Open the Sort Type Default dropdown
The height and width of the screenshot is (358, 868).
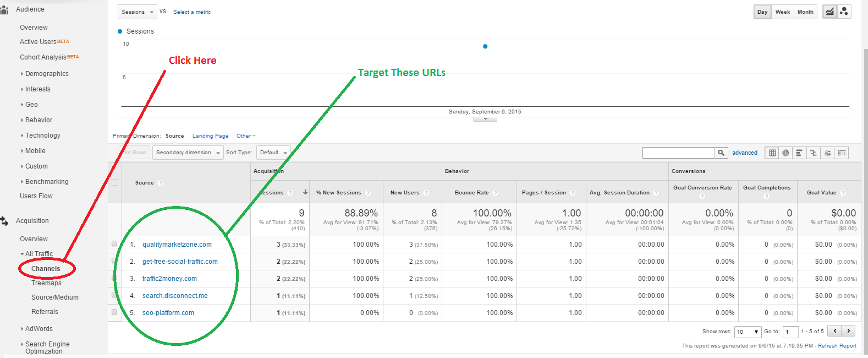pos(273,153)
